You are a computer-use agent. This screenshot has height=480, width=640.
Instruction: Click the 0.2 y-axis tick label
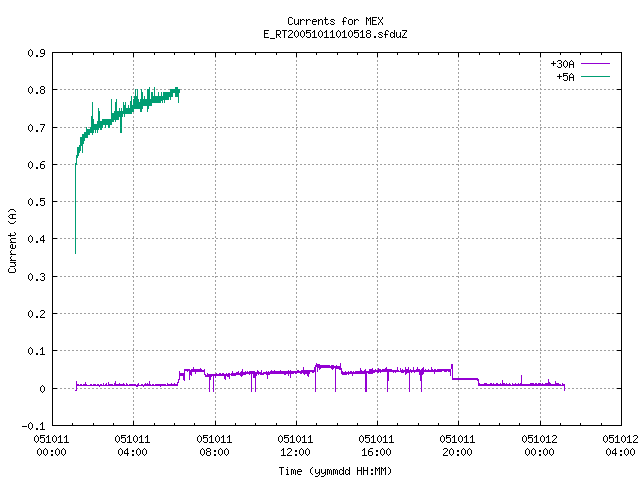(x=36, y=314)
